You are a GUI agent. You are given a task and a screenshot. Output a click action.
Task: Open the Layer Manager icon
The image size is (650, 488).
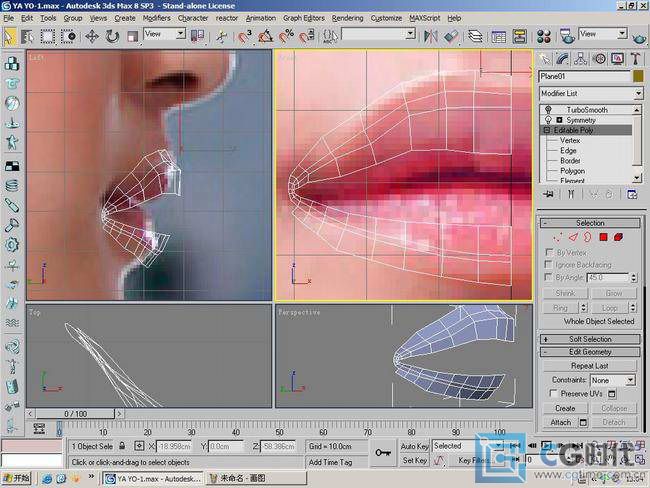click(475, 36)
